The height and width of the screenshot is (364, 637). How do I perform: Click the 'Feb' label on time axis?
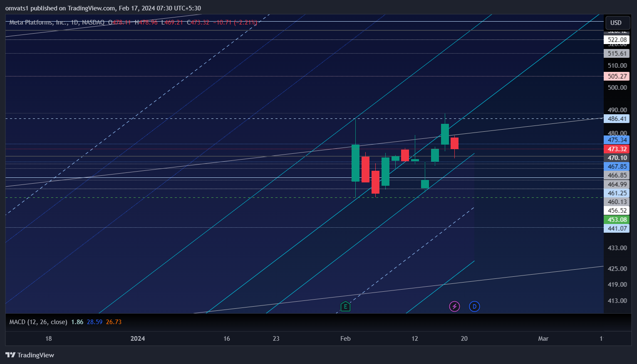[x=345, y=339]
